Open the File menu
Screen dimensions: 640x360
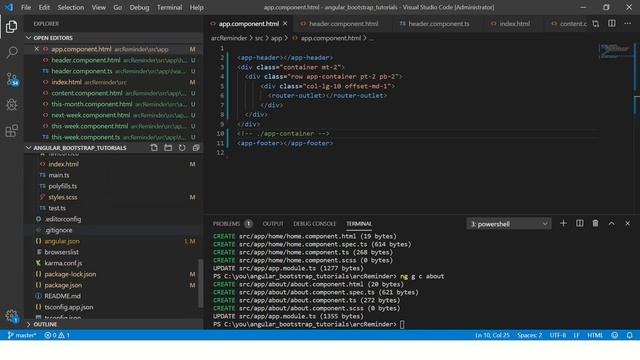tap(26, 7)
